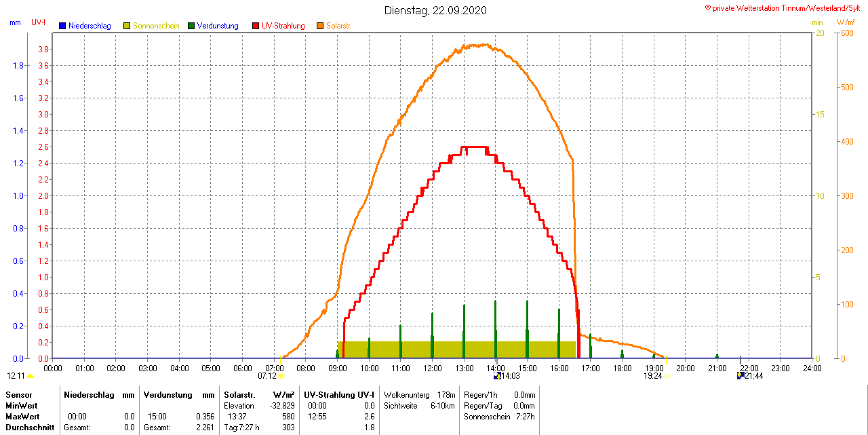Click the yellow Sonnenschein legend swatch
This screenshot has width=868, height=435.
coord(127,26)
